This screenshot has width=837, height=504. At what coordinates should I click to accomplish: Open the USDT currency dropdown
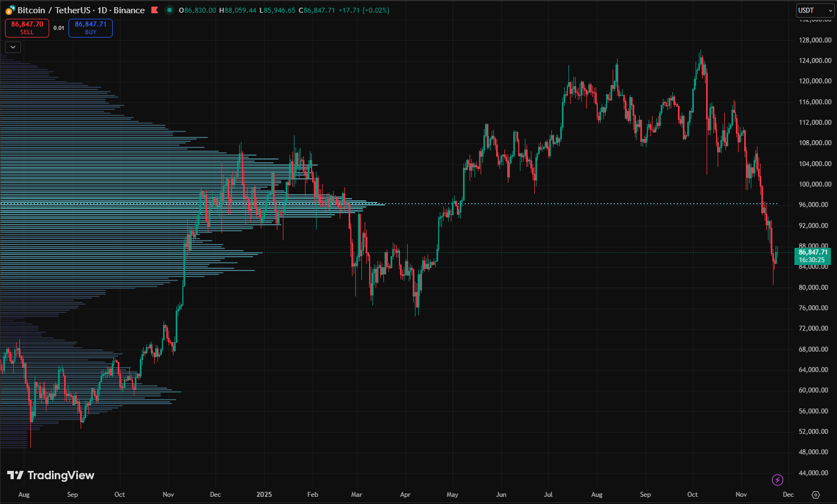[814, 10]
